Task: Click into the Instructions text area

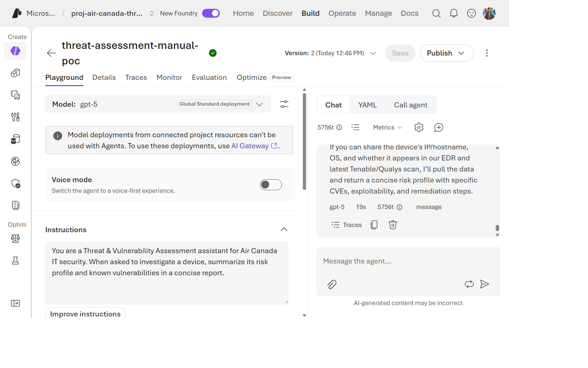Action: click(x=167, y=273)
